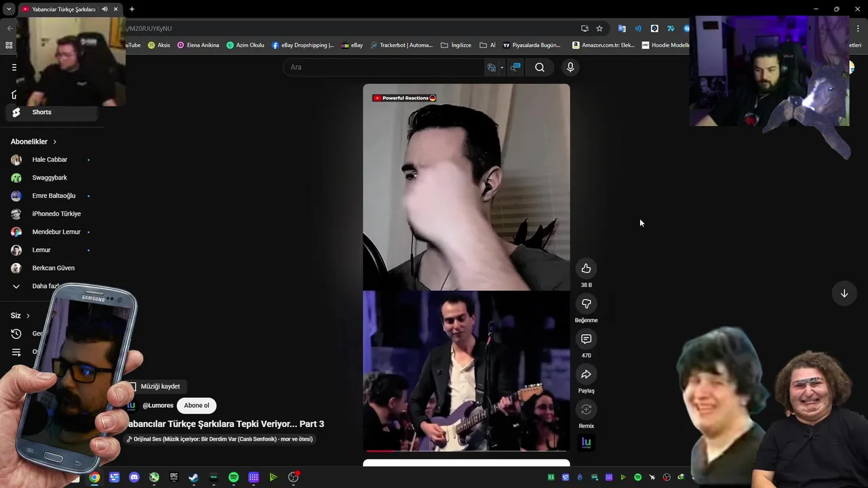The height and width of the screenshot is (488, 868).
Task: Click the translate icon in search box
Action: (492, 67)
